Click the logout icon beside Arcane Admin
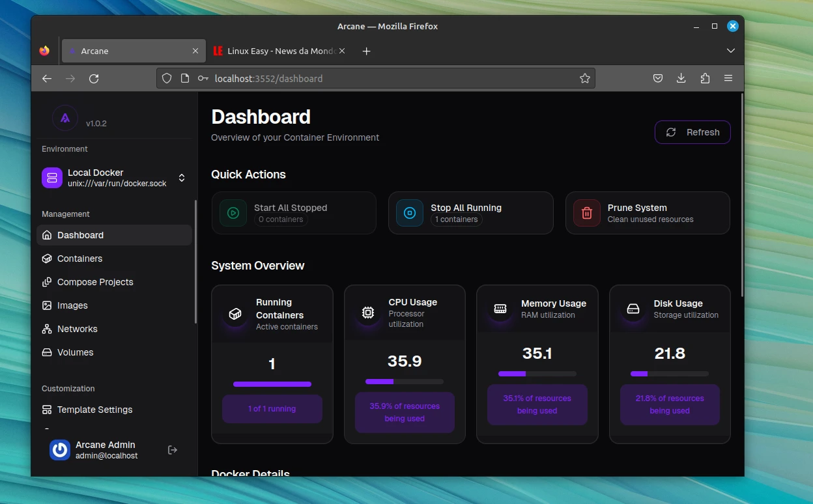Viewport: 813px width, 504px height. [173, 450]
